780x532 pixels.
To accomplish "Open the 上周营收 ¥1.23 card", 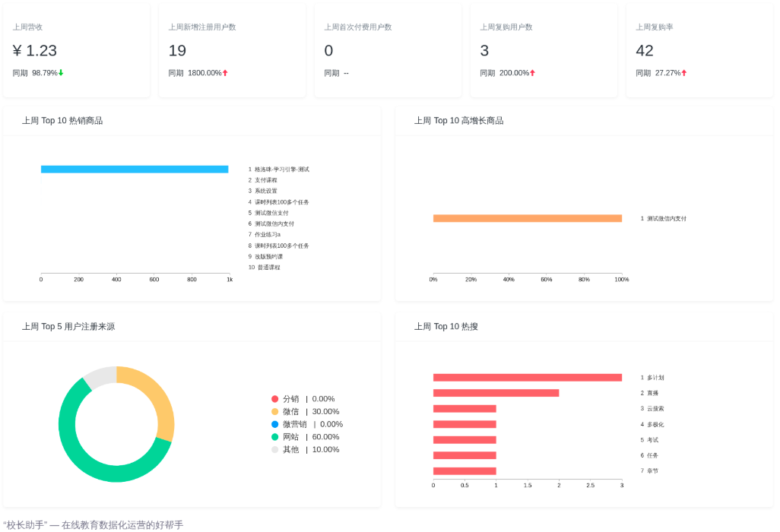I will (x=77, y=50).
